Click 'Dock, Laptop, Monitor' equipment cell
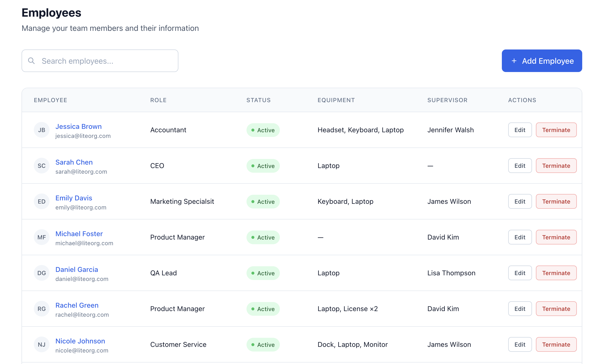593x364 pixels. point(353,344)
